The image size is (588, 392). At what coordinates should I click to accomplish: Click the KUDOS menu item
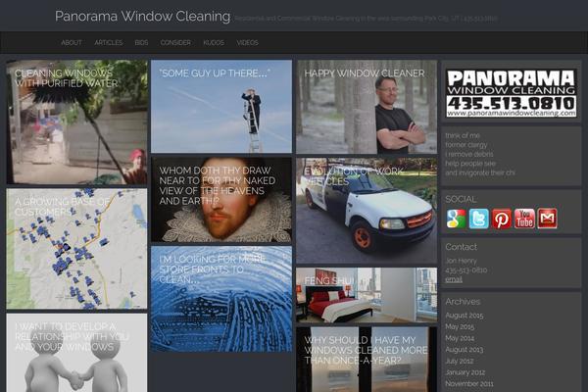click(214, 43)
